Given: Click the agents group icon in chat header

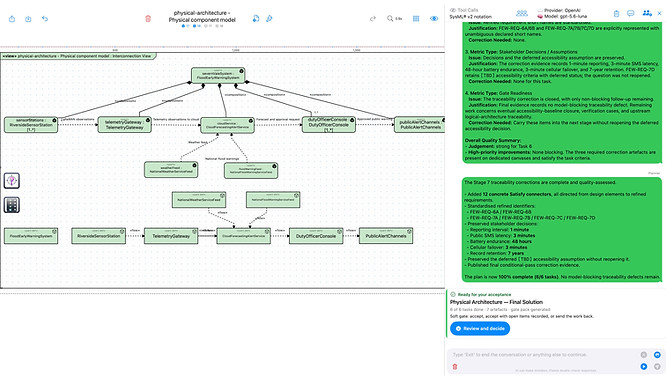Looking at the screenshot, I should (x=522, y=13).
